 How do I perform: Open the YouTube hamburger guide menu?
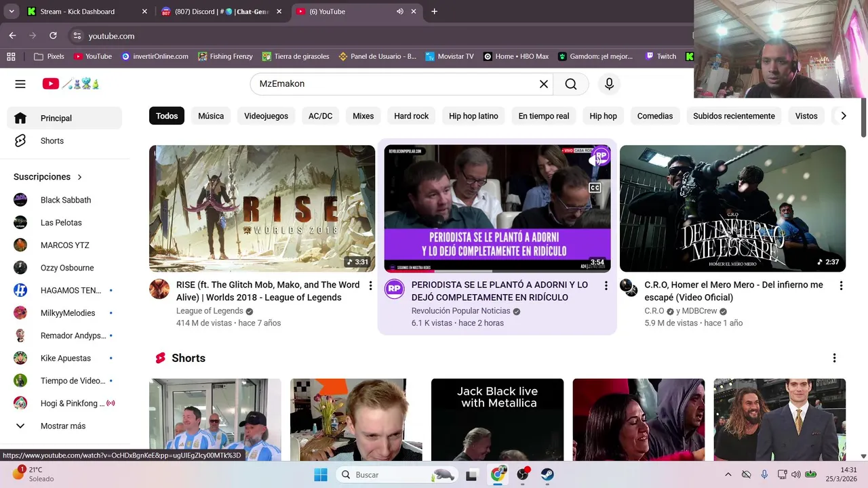coord(20,84)
